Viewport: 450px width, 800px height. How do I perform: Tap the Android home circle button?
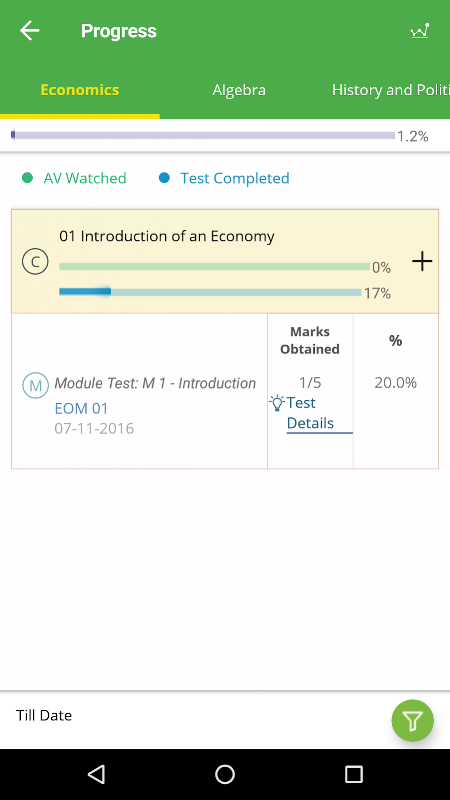pyautogui.click(x=225, y=774)
